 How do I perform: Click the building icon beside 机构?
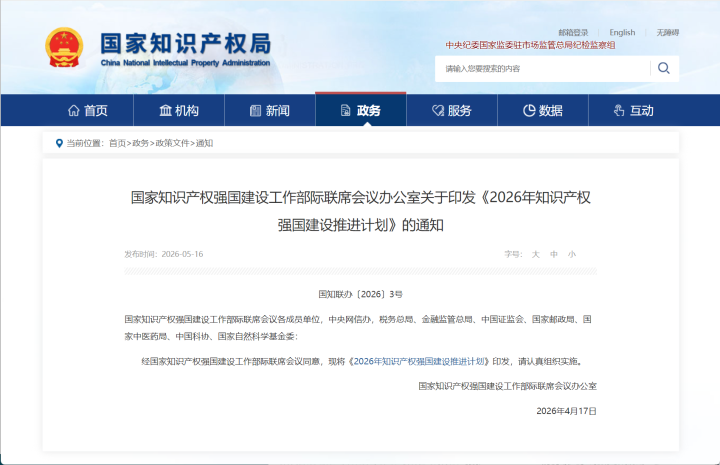tap(165, 111)
